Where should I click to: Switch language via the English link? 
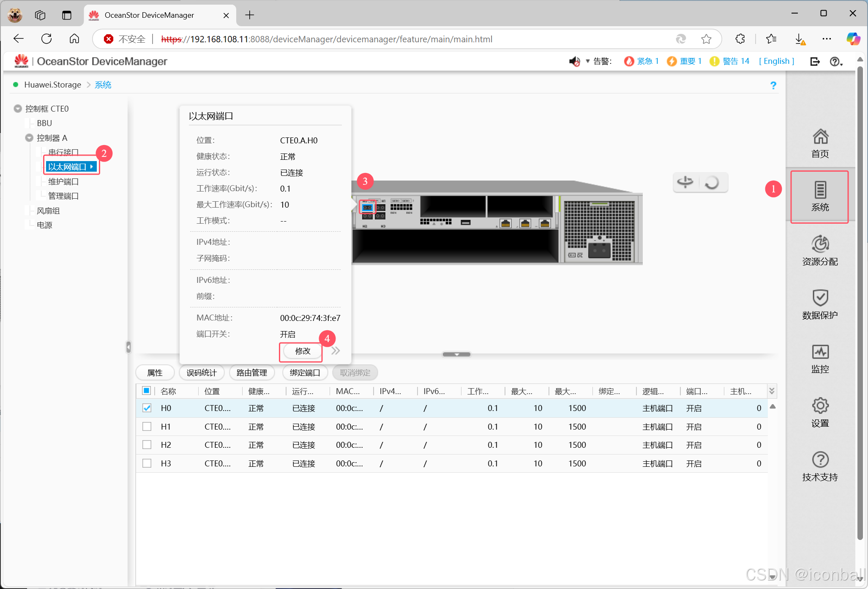coord(776,61)
